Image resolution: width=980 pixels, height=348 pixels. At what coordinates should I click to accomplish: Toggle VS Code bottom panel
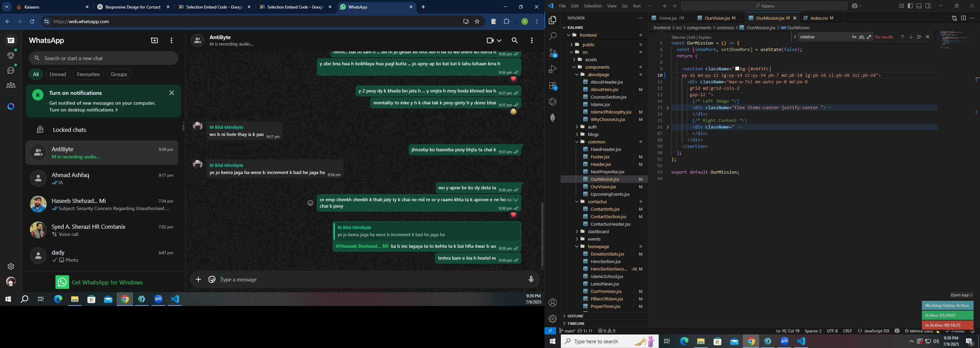919,6
